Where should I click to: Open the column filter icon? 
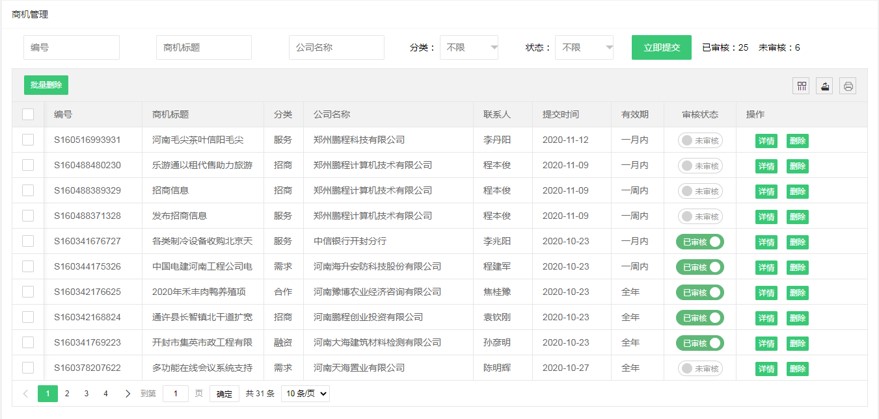pyautogui.click(x=802, y=86)
